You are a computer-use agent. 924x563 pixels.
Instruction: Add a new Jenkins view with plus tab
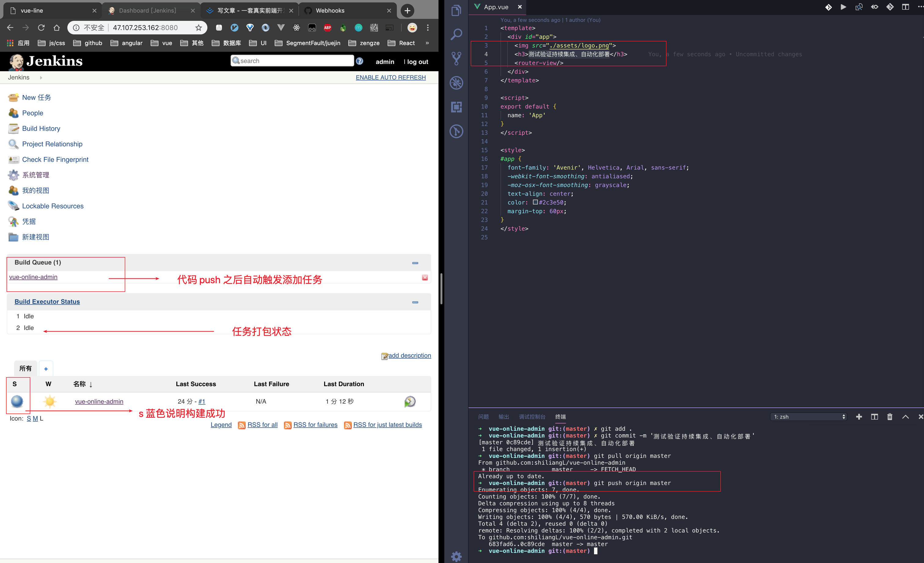coord(46,369)
